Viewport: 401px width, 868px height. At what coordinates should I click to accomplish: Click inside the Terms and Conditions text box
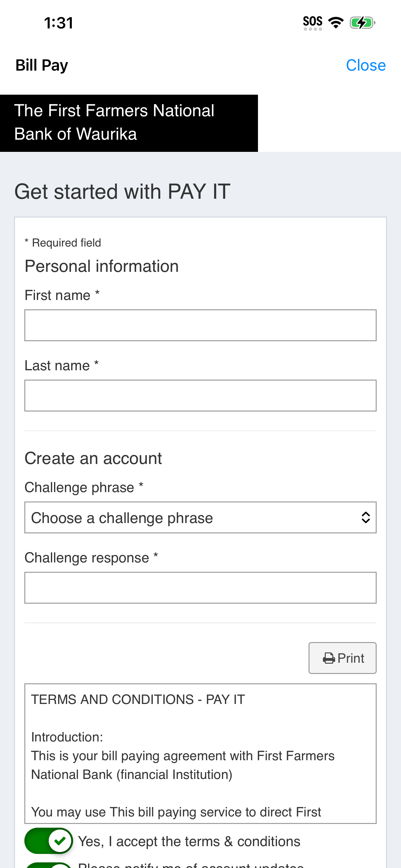[x=200, y=753]
